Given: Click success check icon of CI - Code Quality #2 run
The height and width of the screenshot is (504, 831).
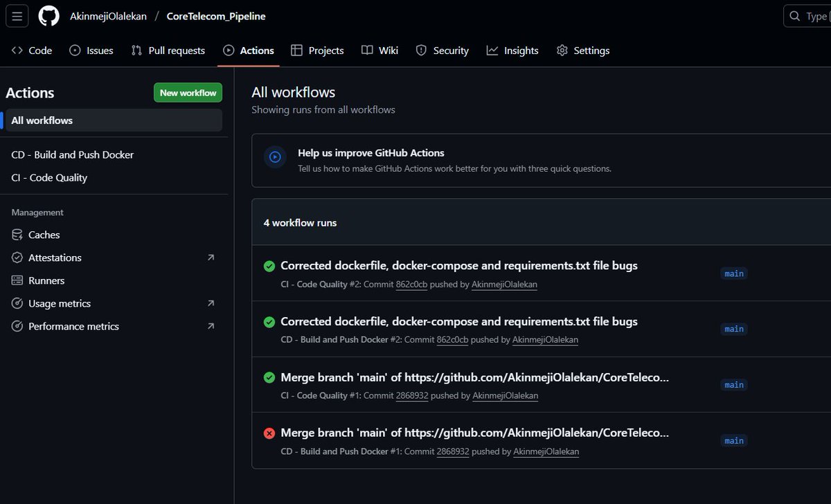Looking at the screenshot, I should [269, 266].
